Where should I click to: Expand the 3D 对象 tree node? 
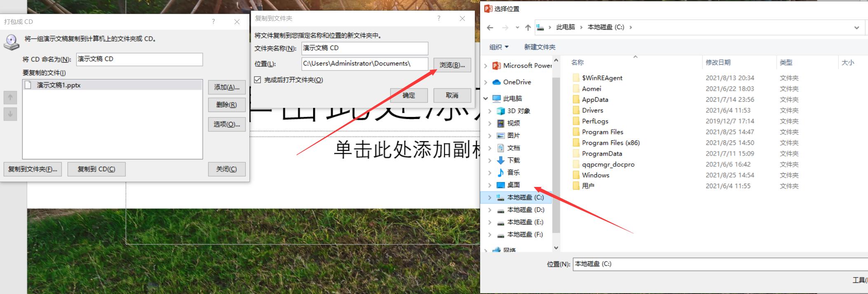[x=490, y=111]
